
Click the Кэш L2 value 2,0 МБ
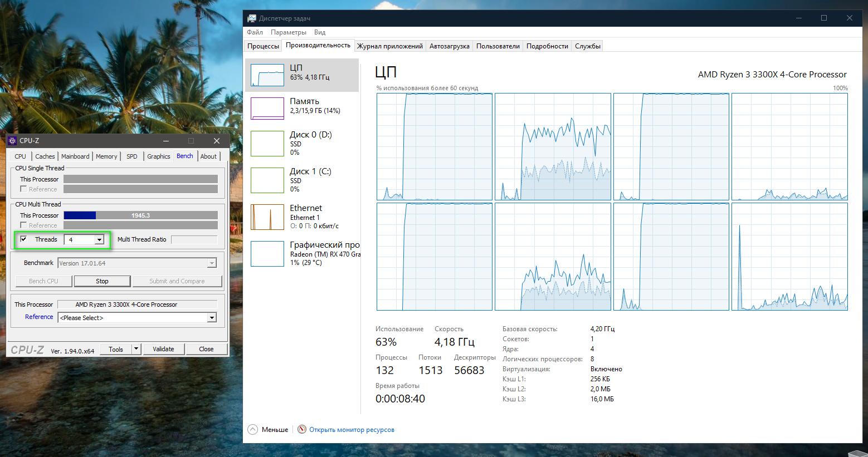pyautogui.click(x=600, y=389)
